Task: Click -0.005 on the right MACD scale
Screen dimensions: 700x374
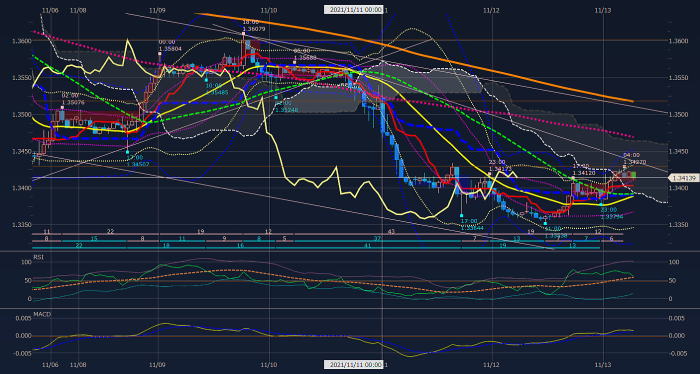Action: click(676, 353)
